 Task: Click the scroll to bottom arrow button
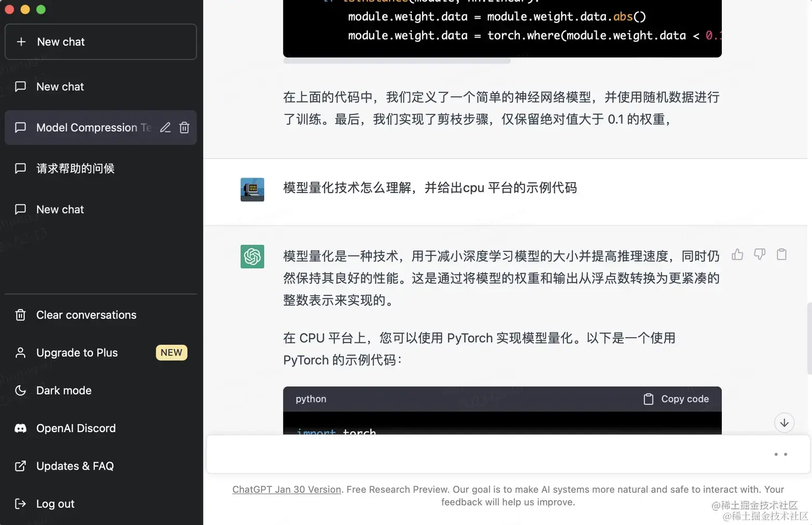click(x=784, y=423)
